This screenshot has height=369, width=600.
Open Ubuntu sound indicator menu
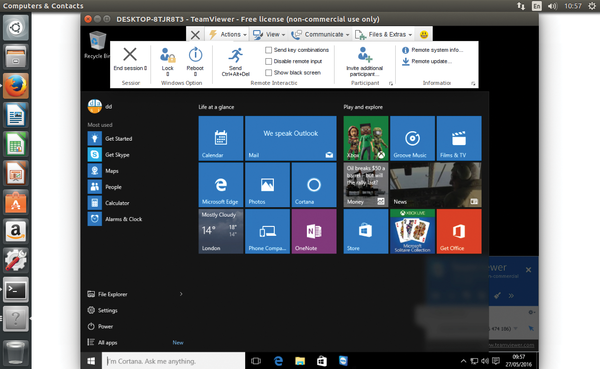(x=553, y=6)
